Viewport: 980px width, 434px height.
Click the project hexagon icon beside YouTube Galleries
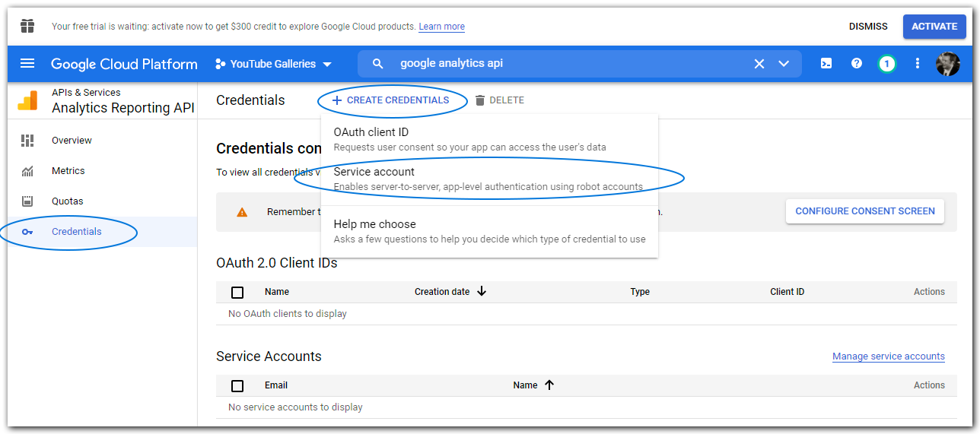tap(221, 64)
